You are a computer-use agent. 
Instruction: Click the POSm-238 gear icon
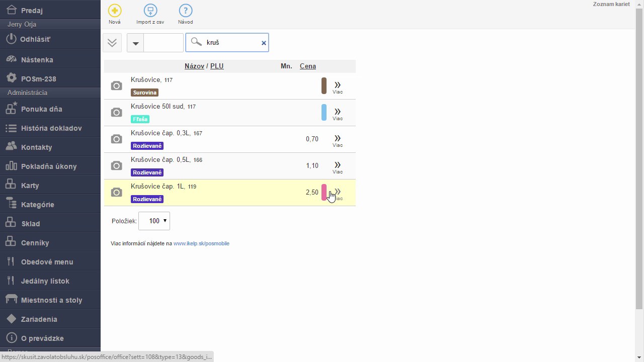[x=11, y=78]
